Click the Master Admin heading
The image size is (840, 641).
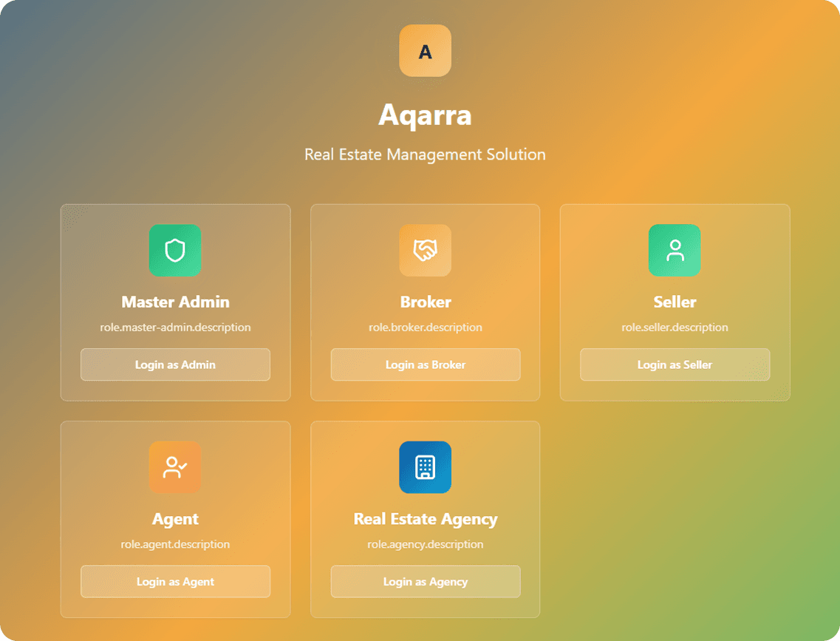point(175,302)
